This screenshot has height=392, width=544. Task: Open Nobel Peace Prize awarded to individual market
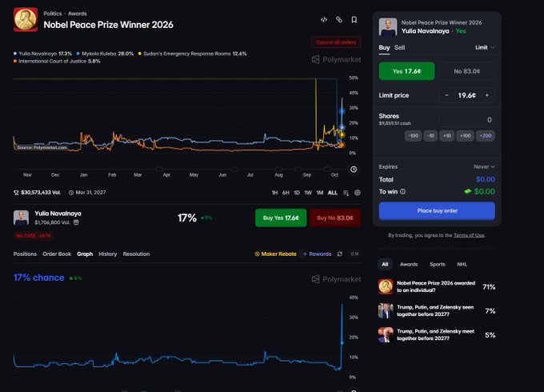pos(437,286)
